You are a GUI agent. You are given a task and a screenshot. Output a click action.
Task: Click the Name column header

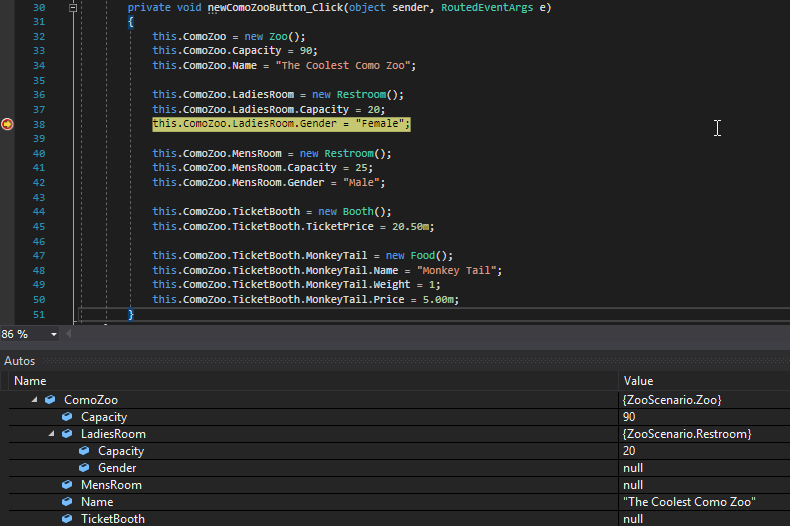[x=30, y=381]
